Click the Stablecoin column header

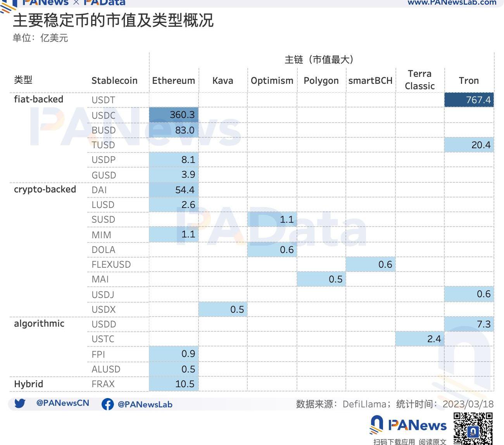tap(114, 81)
